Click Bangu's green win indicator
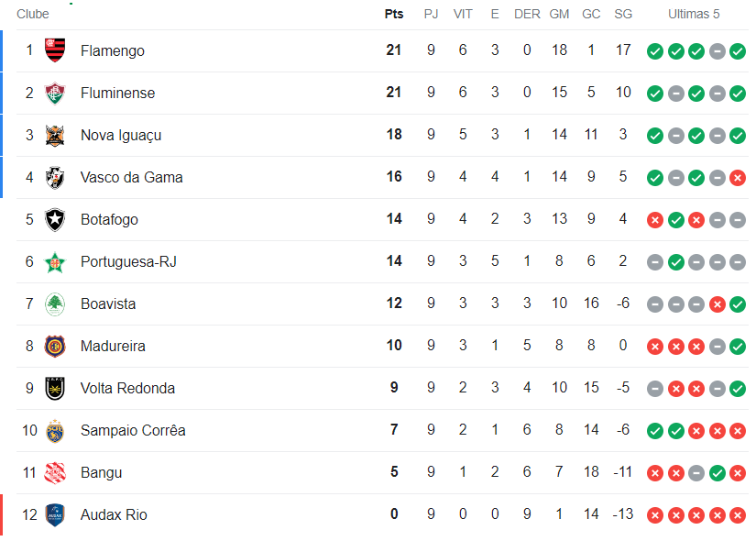The width and height of the screenshot is (756, 541). 718,473
